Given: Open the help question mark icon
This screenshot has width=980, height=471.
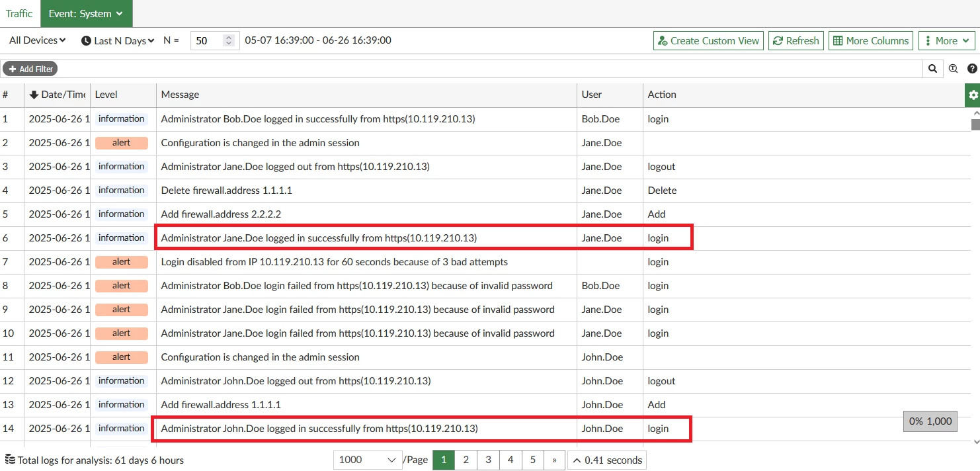Looking at the screenshot, I should tap(972, 68).
